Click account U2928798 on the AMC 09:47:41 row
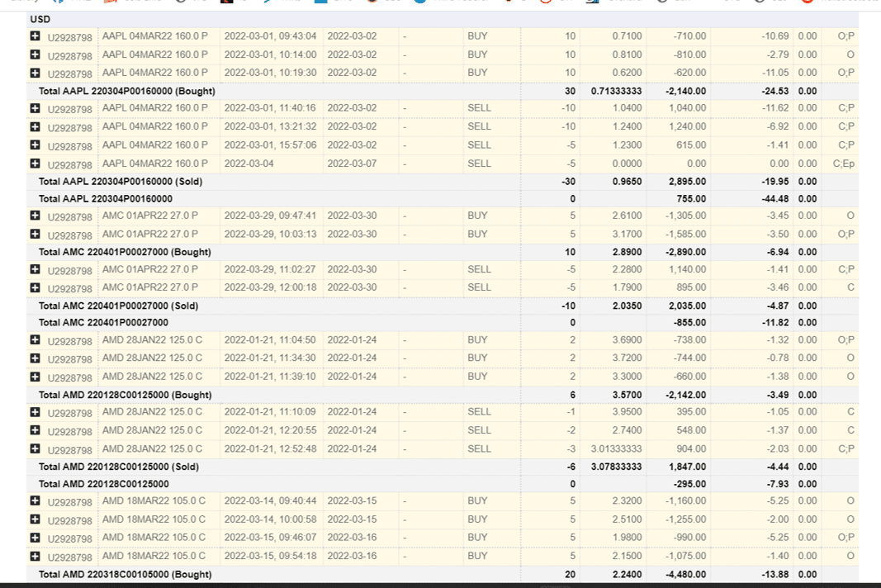 (x=69, y=217)
